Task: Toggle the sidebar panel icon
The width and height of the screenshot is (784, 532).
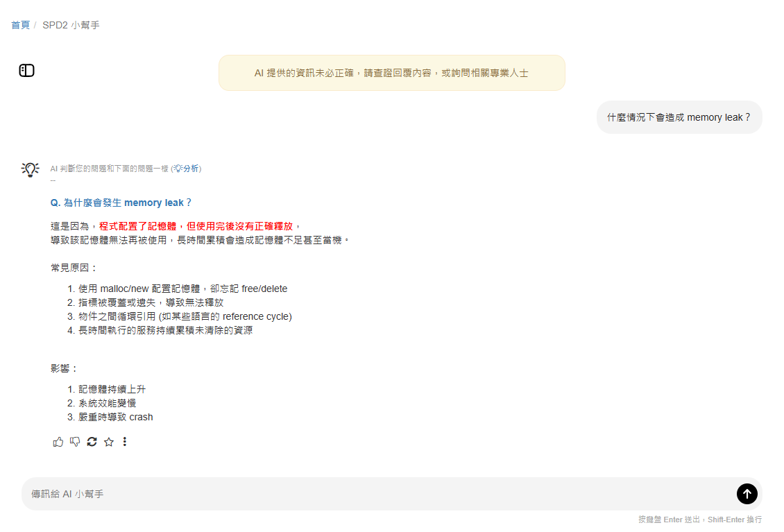Action: click(26, 70)
